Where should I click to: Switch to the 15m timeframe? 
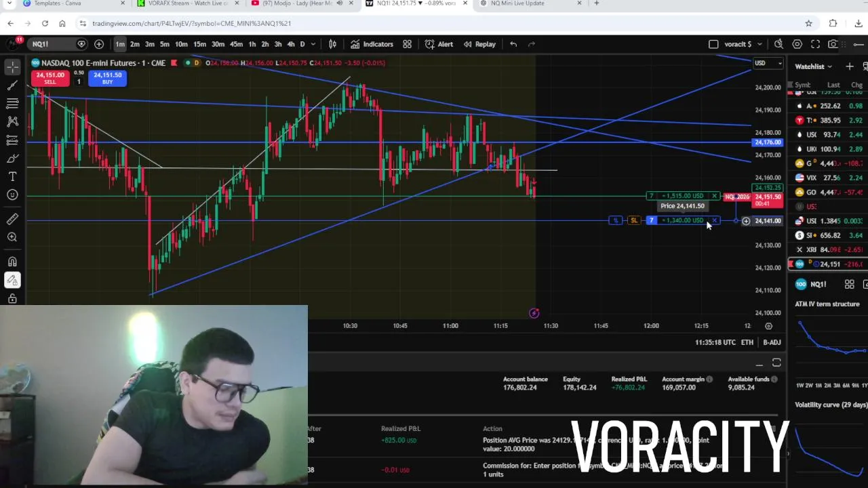click(x=199, y=44)
